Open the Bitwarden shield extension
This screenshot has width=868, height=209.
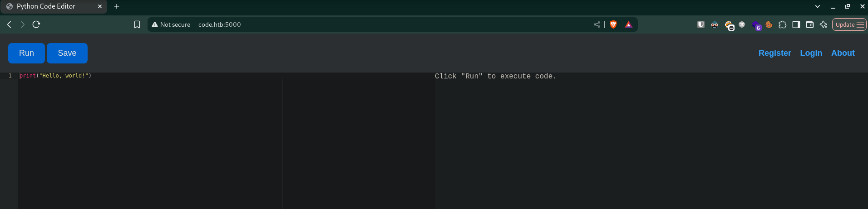(x=701, y=24)
